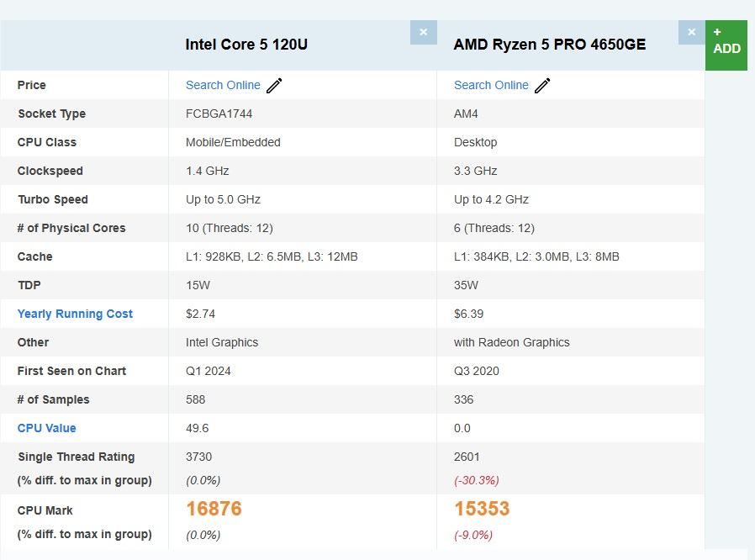Click the AMD Single Thread Rating 2601
The image size is (755, 560).
467,457
